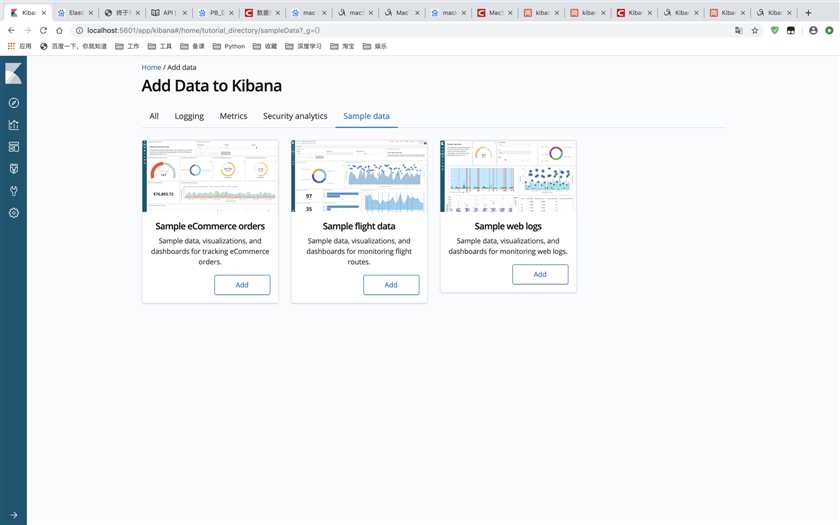The width and height of the screenshot is (840, 525).
Task: Add Sample flight data
Action: (391, 284)
